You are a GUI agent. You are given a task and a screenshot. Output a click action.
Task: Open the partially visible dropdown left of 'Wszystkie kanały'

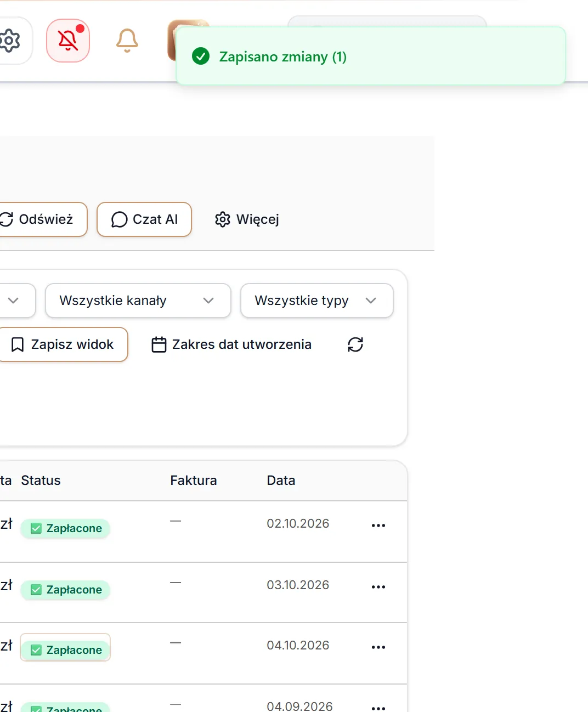click(x=16, y=301)
